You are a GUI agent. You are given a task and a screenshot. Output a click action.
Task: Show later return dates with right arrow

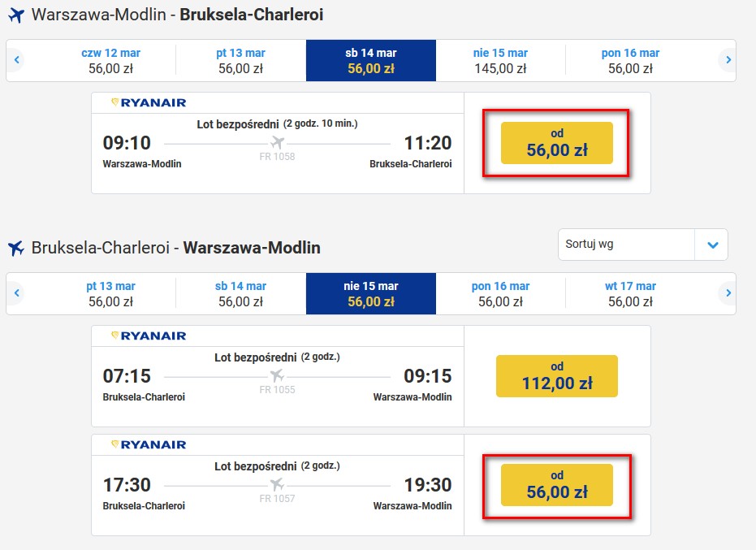click(728, 292)
